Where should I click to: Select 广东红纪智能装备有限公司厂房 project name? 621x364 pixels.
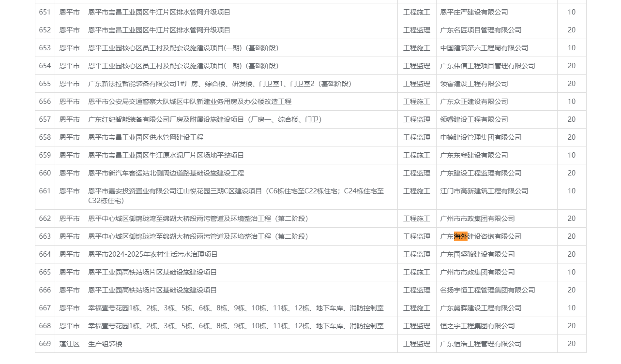point(205,119)
